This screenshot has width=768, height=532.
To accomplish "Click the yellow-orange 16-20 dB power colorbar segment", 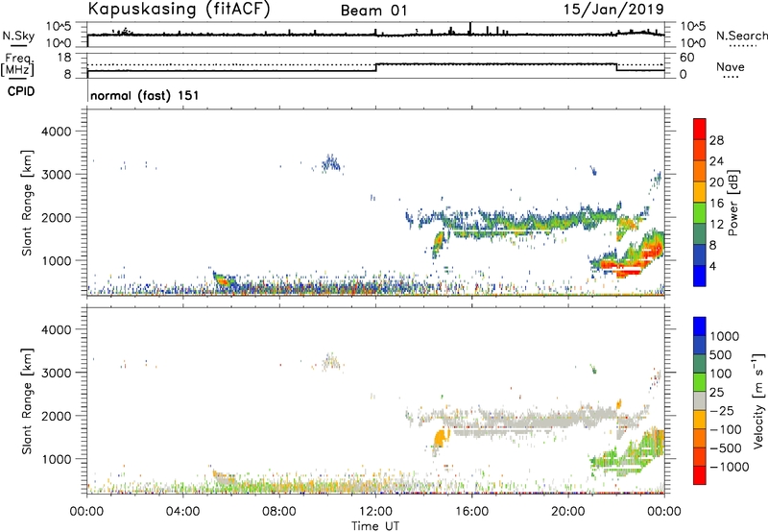I will point(700,191).
